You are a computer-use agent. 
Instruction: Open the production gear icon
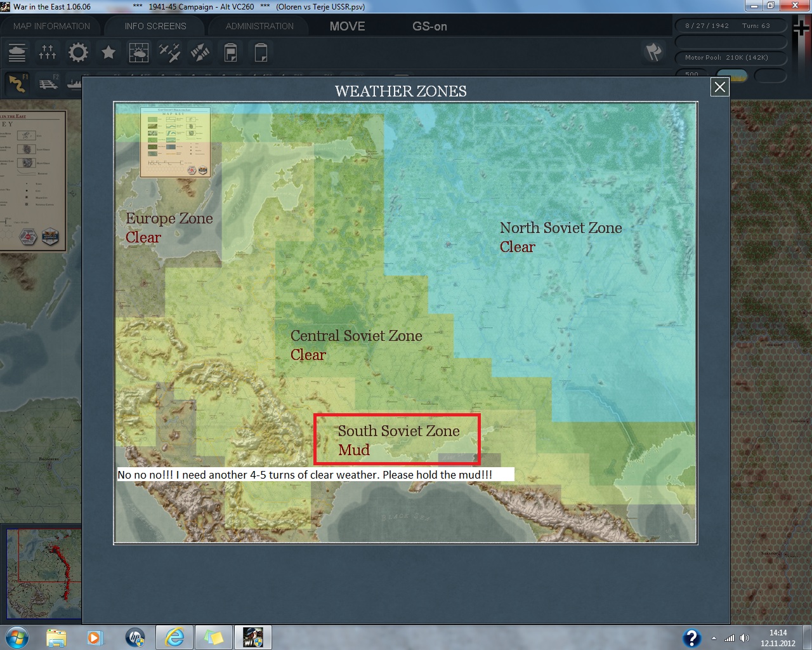click(78, 52)
